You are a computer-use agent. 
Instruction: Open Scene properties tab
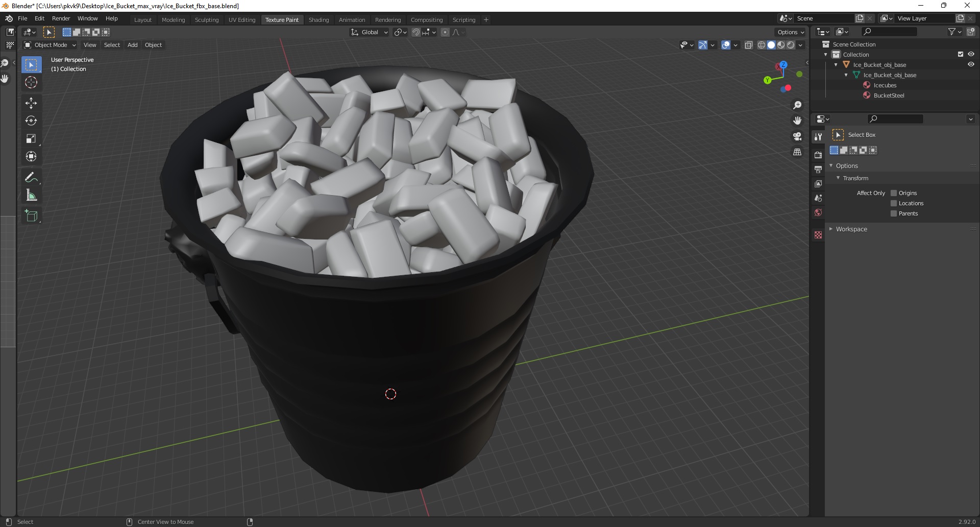(x=818, y=198)
